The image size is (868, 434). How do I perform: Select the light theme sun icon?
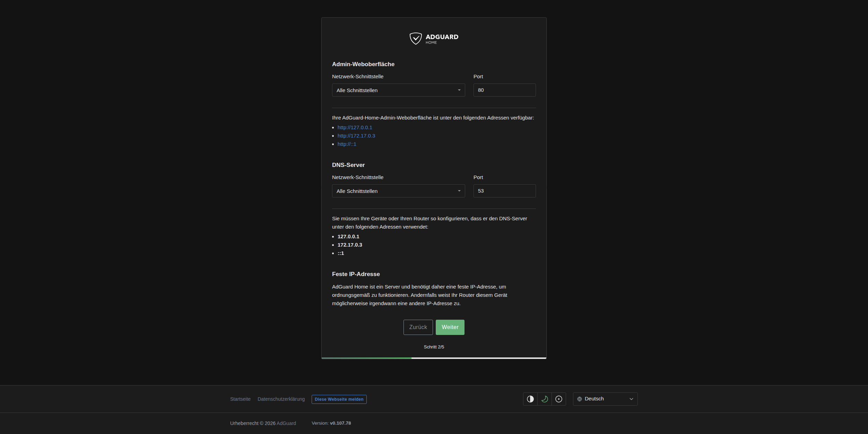(559, 399)
